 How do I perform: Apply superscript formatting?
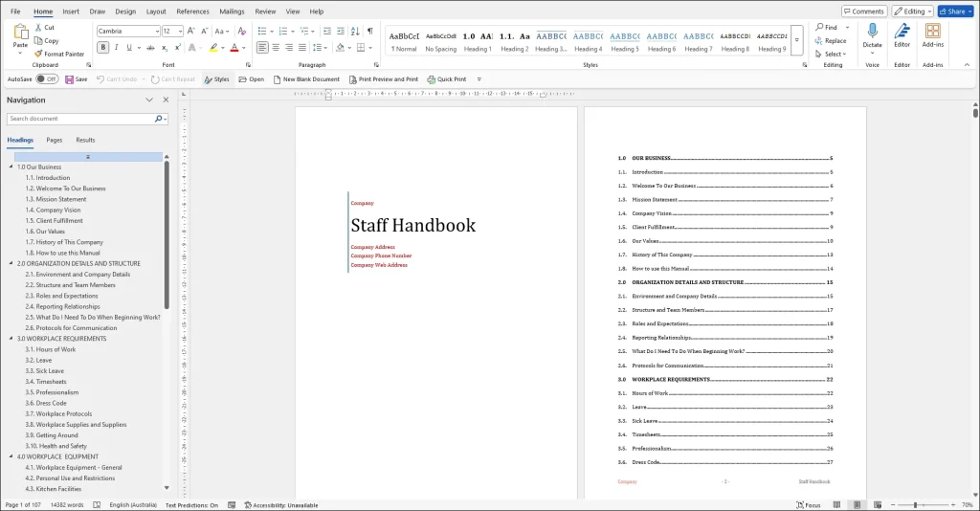[177, 48]
